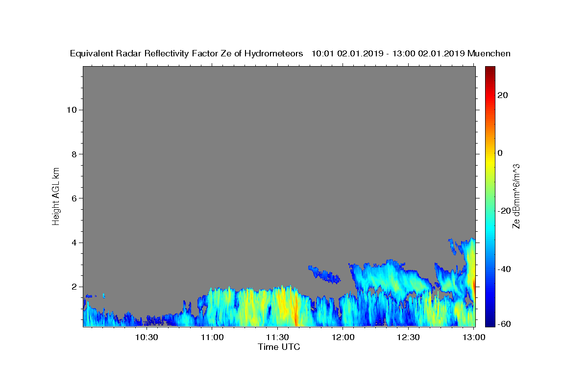Screen dimensions: 588x392
Task: Click the small isolated cloud patch near 11:50
Action: tap(324, 274)
